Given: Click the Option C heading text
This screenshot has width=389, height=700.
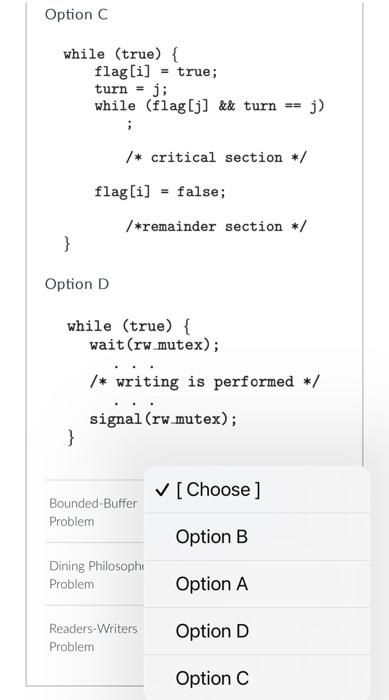Looking at the screenshot, I should tap(76, 15).
